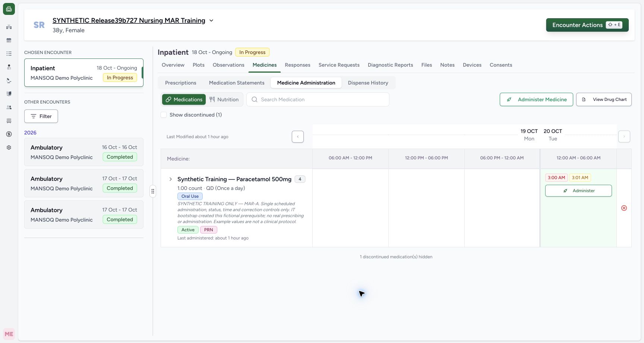
Task: Grab the panel divider drag handle
Action: click(x=153, y=191)
